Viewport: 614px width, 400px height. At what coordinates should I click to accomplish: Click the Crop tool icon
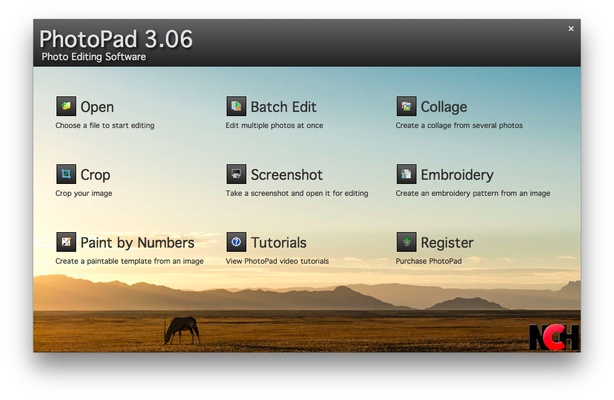[x=66, y=174]
